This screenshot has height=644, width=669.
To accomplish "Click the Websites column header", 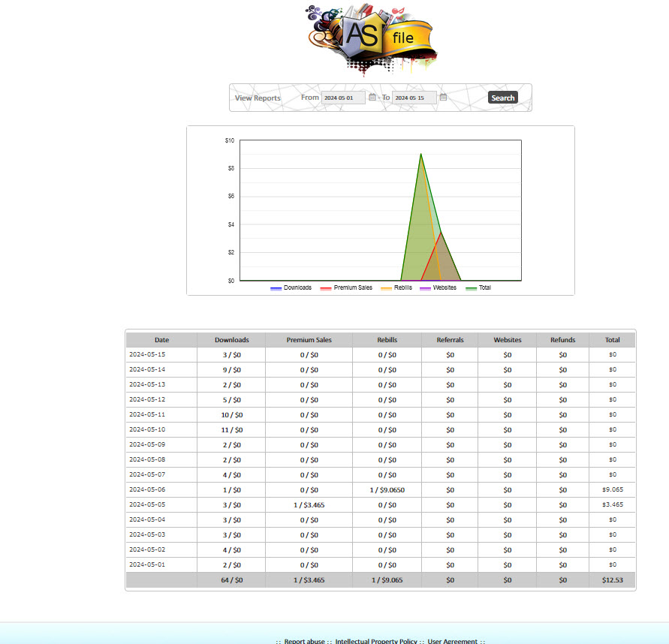I will [x=508, y=340].
